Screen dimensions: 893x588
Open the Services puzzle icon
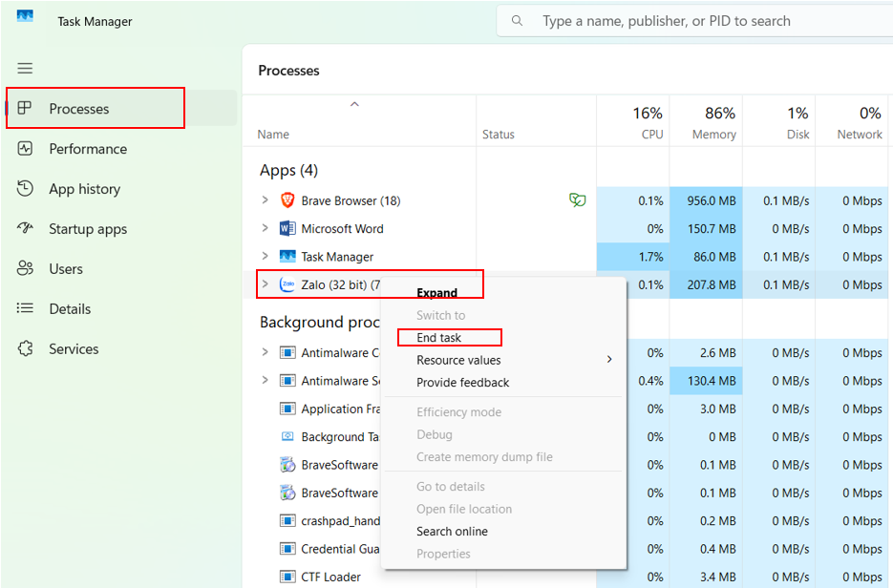(x=25, y=348)
